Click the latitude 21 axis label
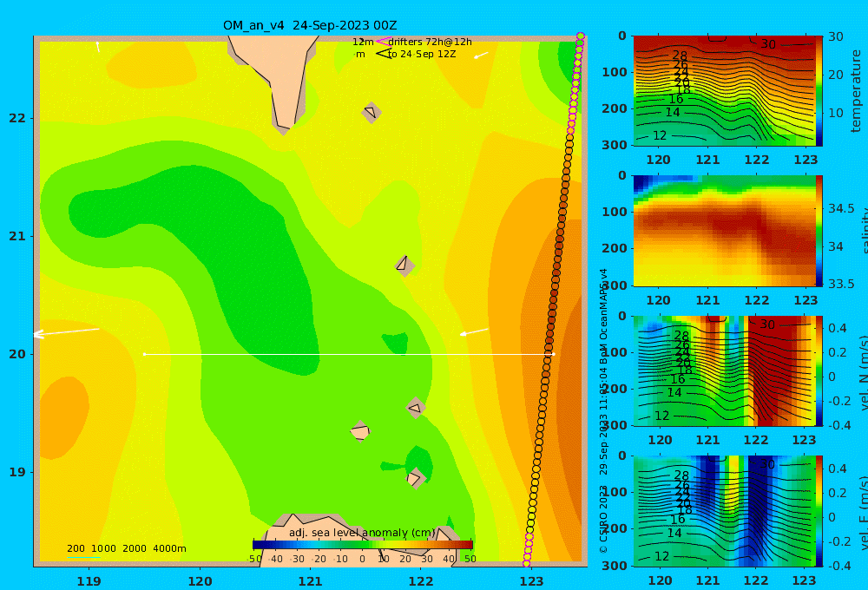Screen dimensions: 868x590 pyautogui.click(x=17, y=236)
